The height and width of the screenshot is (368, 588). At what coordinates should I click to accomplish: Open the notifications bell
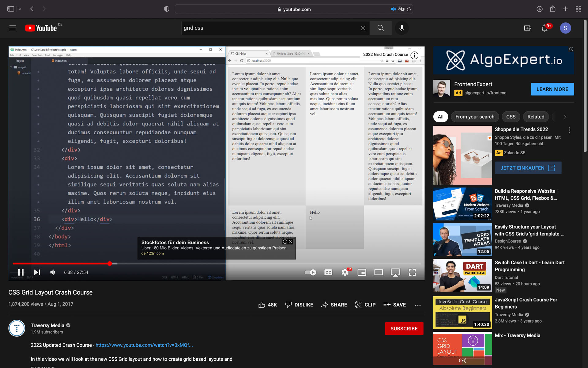(545, 28)
